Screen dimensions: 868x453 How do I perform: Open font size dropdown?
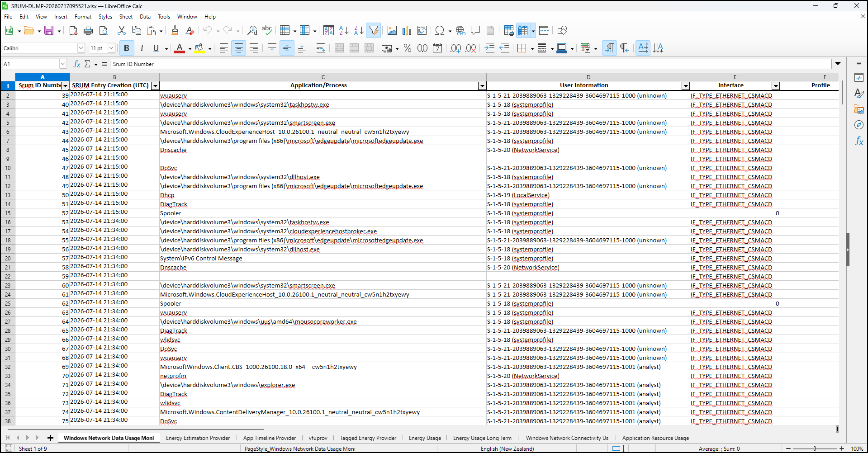[x=111, y=48]
